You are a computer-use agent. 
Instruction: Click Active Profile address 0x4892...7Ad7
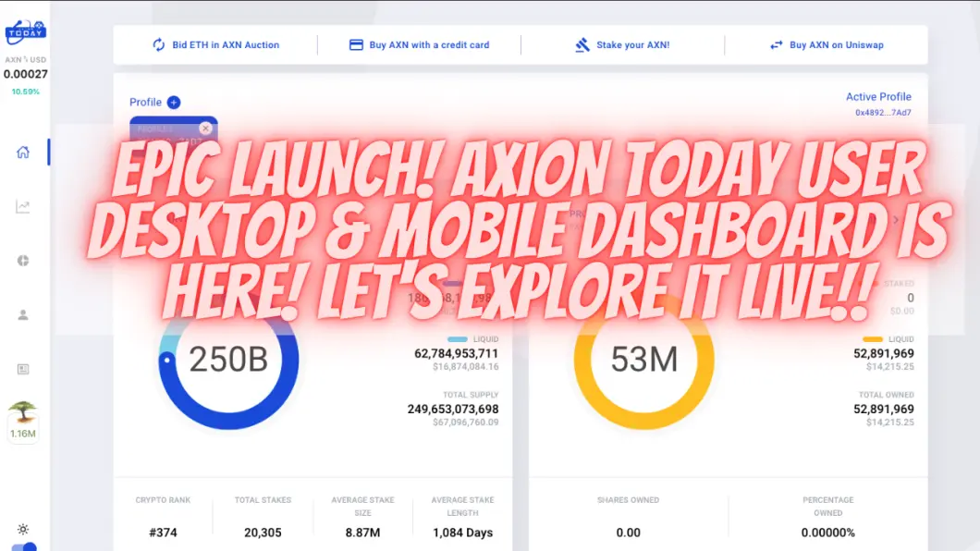pos(883,113)
